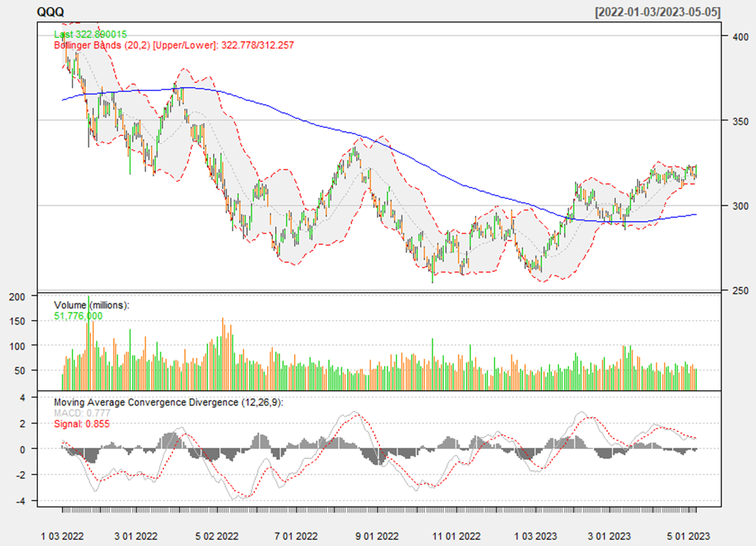
Task: Click the 400 price axis label
Action: pyautogui.click(x=740, y=36)
